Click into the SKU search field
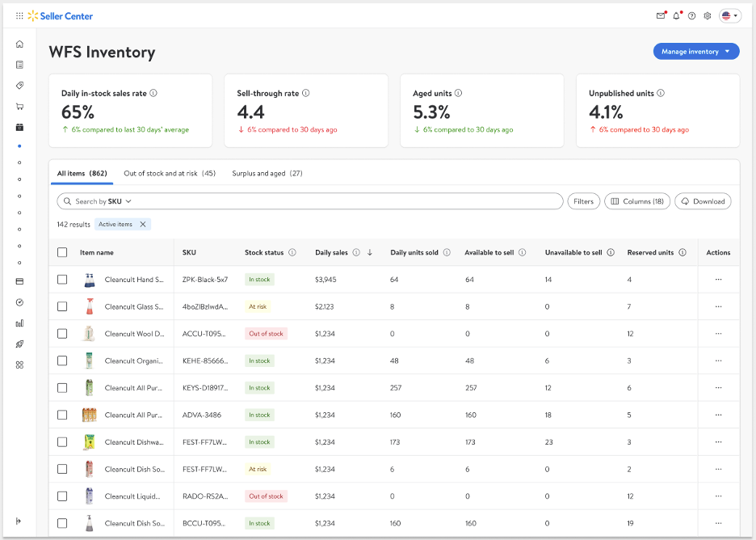The height and width of the screenshot is (540, 756). (310, 201)
